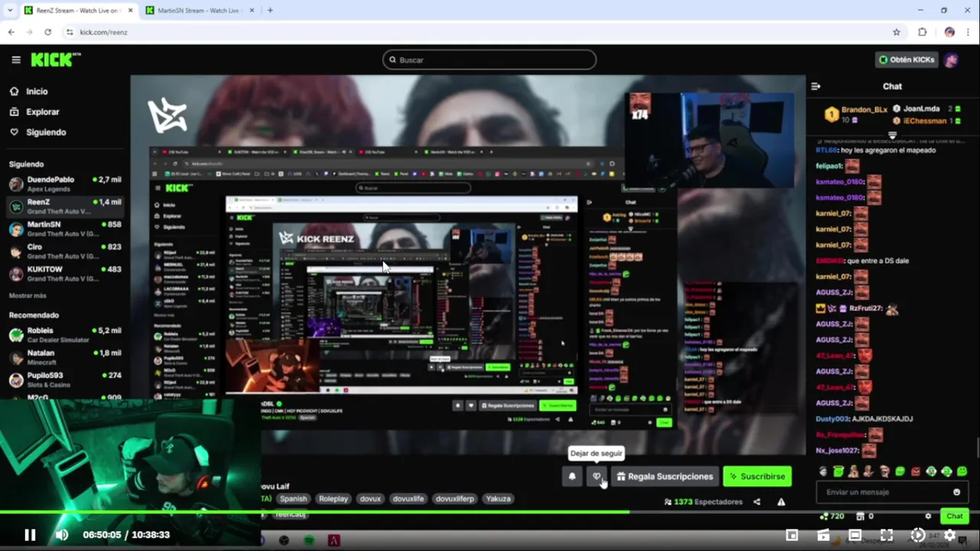
Task: Select DuendePablo channel in following list
Action: click(65, 184)
